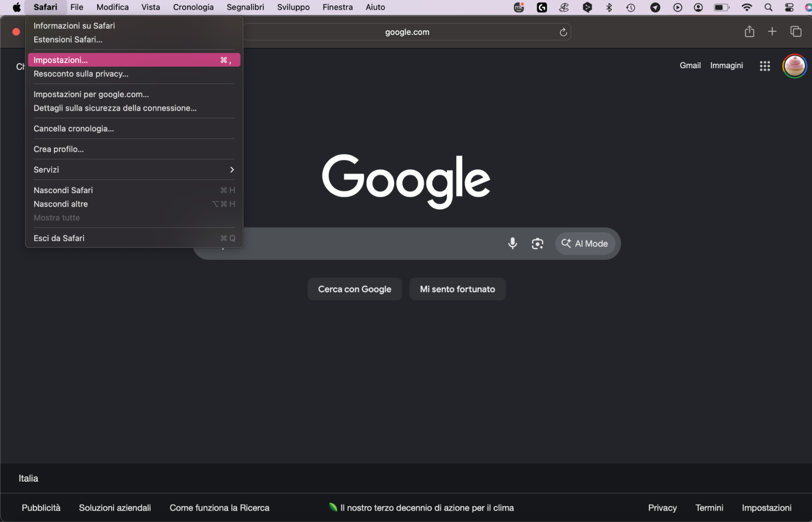Choose Esci da Safari
812x522 pixels.
click(x=134, y=238)
